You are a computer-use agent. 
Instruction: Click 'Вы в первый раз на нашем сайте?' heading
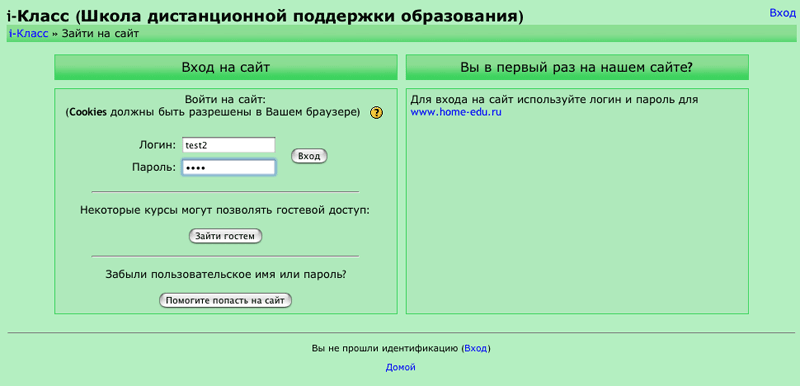577,67
